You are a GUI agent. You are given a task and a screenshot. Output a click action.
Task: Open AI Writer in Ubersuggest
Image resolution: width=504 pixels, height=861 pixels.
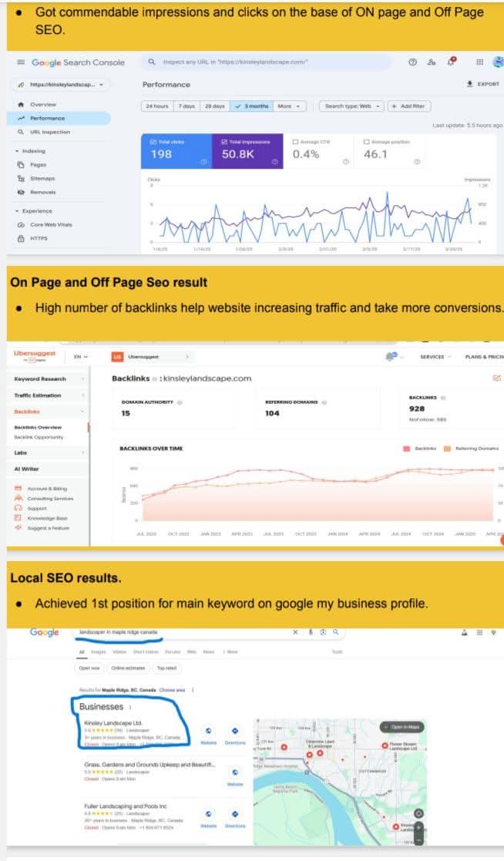coord(26,469)
